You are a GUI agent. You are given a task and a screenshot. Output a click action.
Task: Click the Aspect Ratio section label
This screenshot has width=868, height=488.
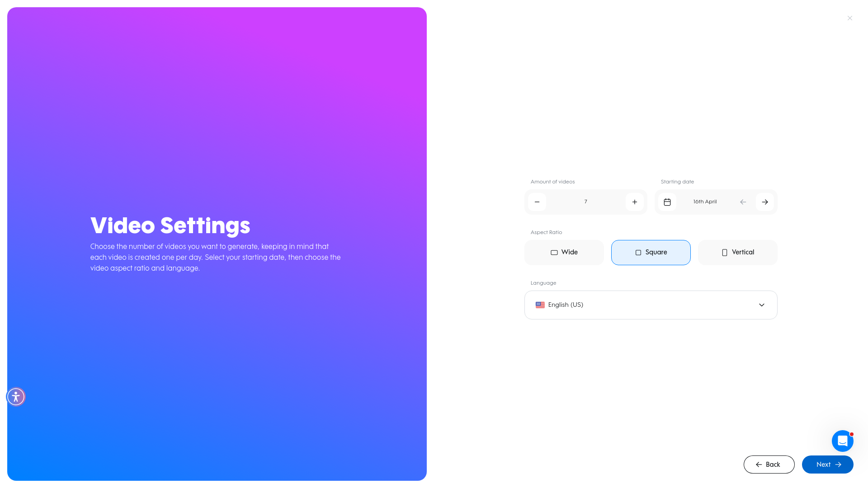click(x=546, y=232)
